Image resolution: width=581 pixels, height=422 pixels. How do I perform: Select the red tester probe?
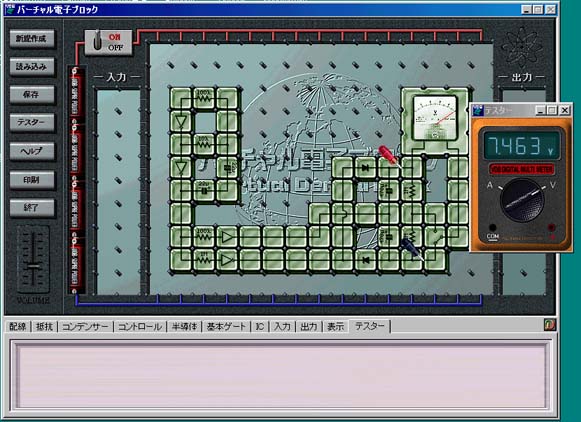(389, 156)
